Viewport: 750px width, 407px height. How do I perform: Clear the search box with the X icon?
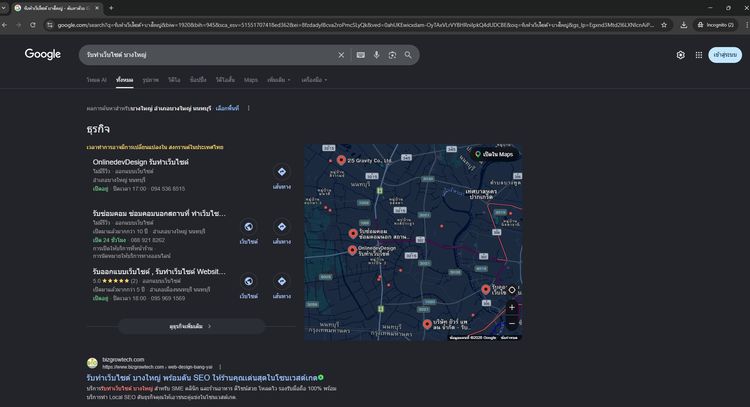341,55
